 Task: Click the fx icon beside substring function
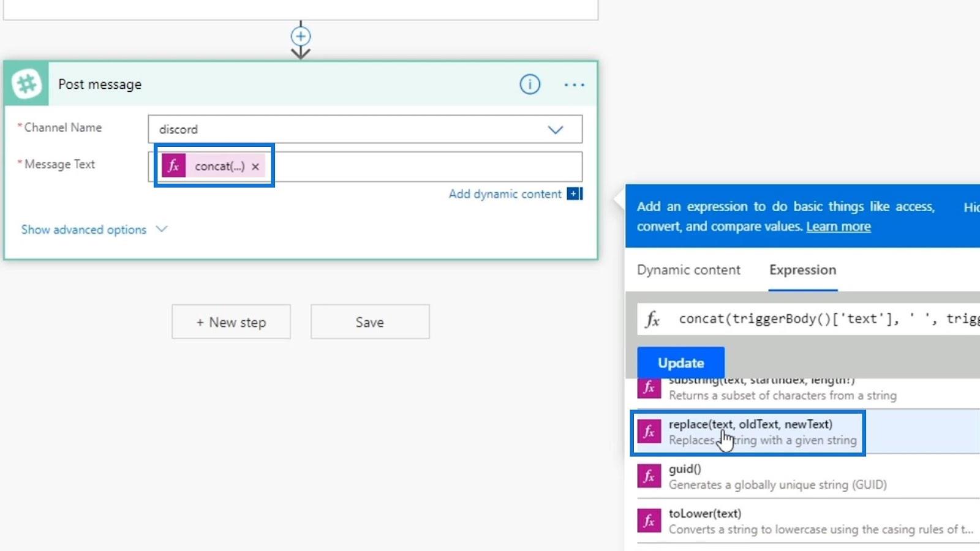[x=649, y=388]
